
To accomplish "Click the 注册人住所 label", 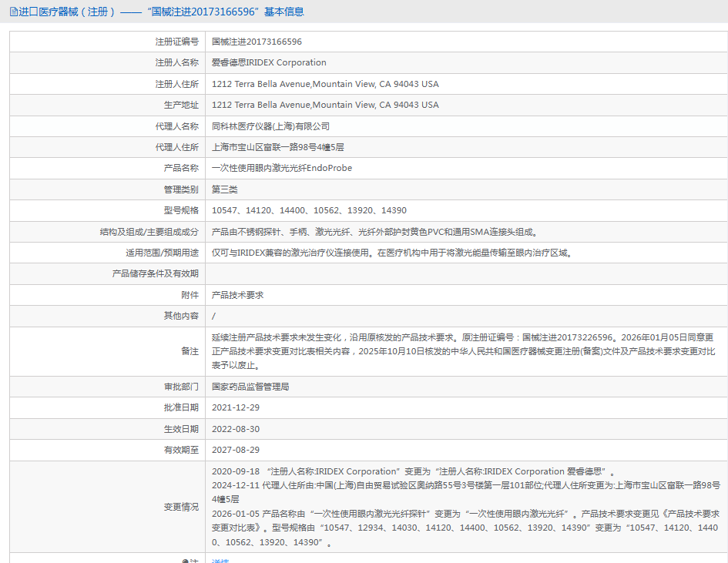I will [x=177, y=84].
